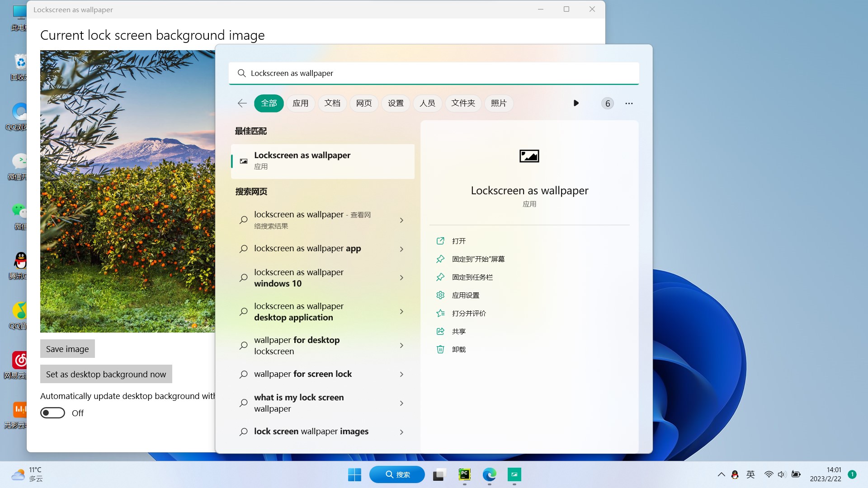Click 应用设置 in preview pane

pos(466,295)
